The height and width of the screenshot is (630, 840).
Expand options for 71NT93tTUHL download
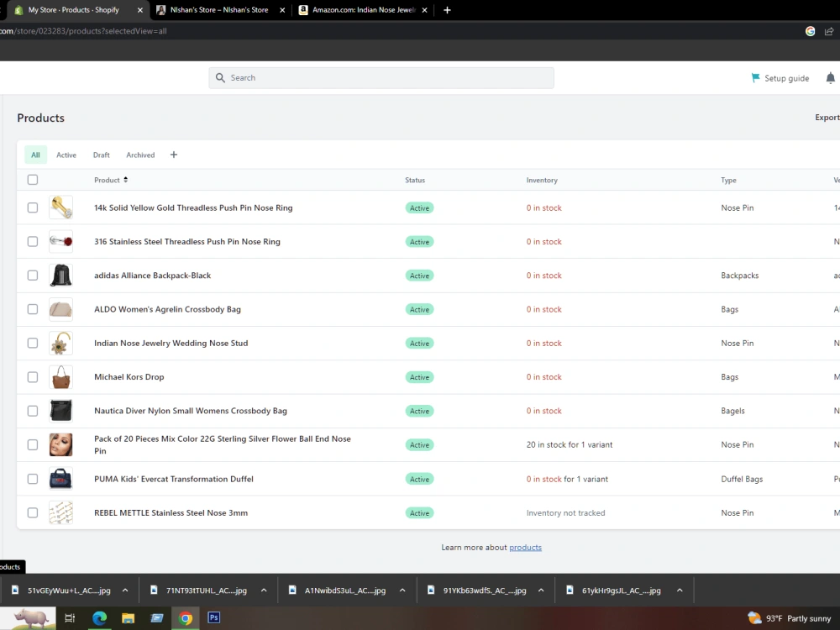pyautogui.click(x=264, y=591)
